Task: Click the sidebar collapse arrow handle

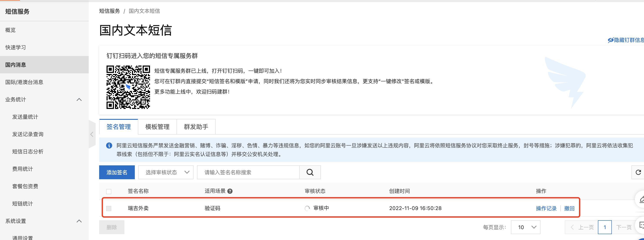Action: click(x=92, y=134)
